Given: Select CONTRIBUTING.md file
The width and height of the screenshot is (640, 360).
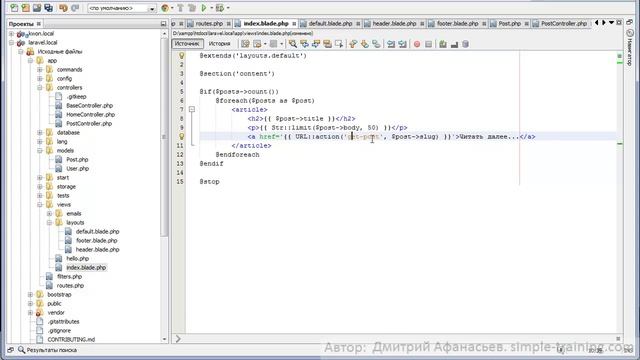Looking at the screenshot, I should click(x=71, y=340).
